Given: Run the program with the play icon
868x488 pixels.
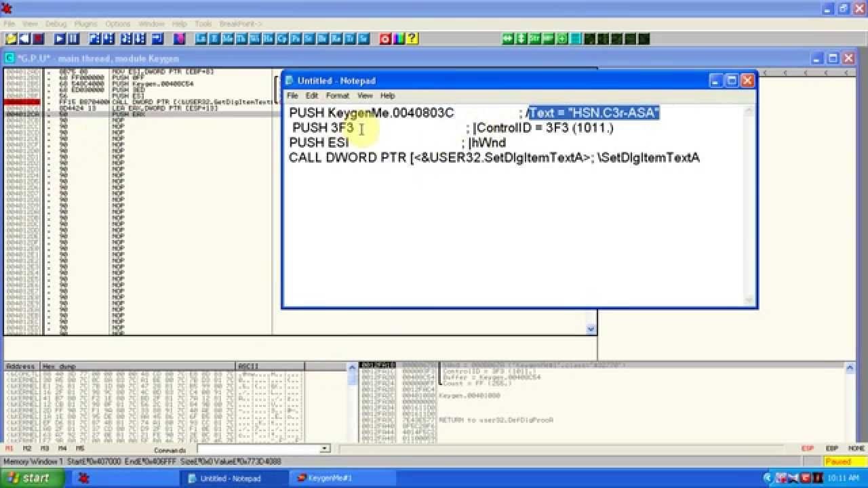Looking at the screenshot, I should pyautogui.click(x=60, y=39).
